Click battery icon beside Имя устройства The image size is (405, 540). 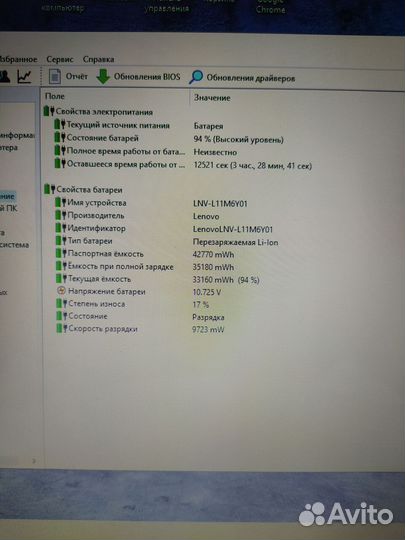point(61,202)
